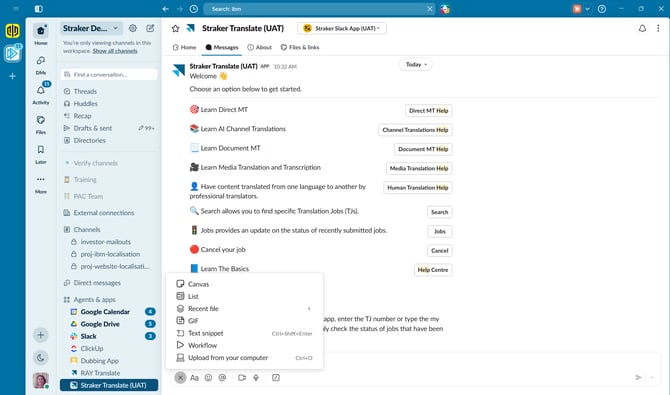The width and height of the screenshot is (670, 395).
Task: Open Threads in the sidebar
Action: [85, 91]
